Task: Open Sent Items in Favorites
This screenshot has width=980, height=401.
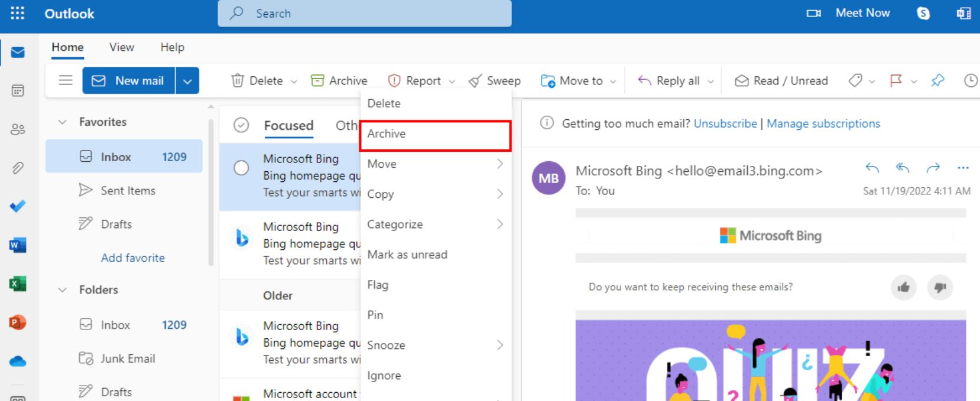Action: 124,190
